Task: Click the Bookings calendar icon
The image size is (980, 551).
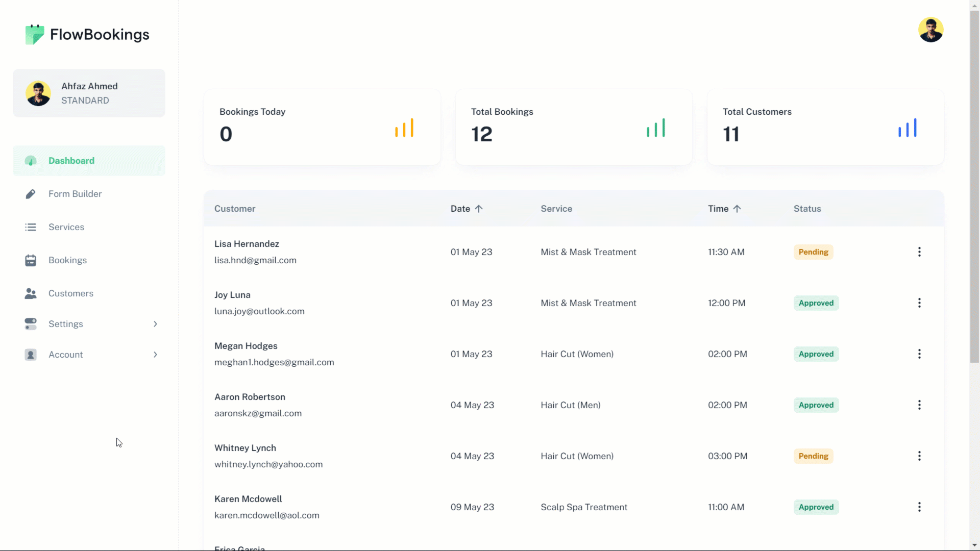Action: click(x=31, y=260)
